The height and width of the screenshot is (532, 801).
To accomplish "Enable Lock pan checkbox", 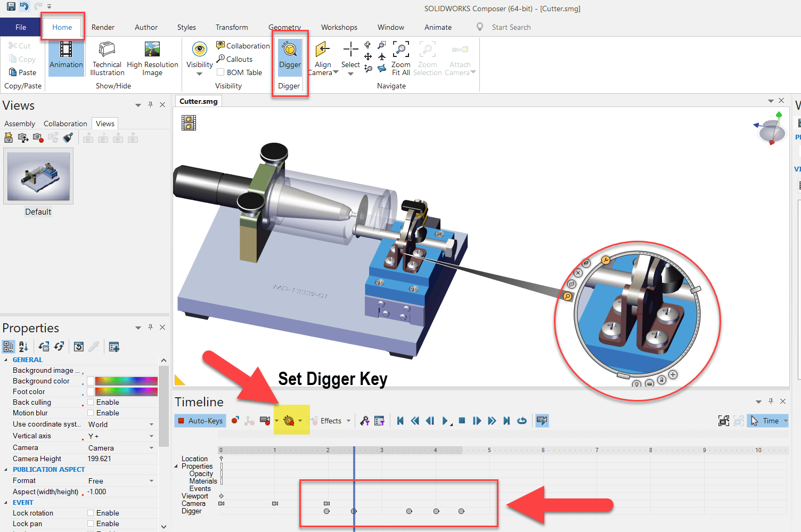I will tap(91, 523).
